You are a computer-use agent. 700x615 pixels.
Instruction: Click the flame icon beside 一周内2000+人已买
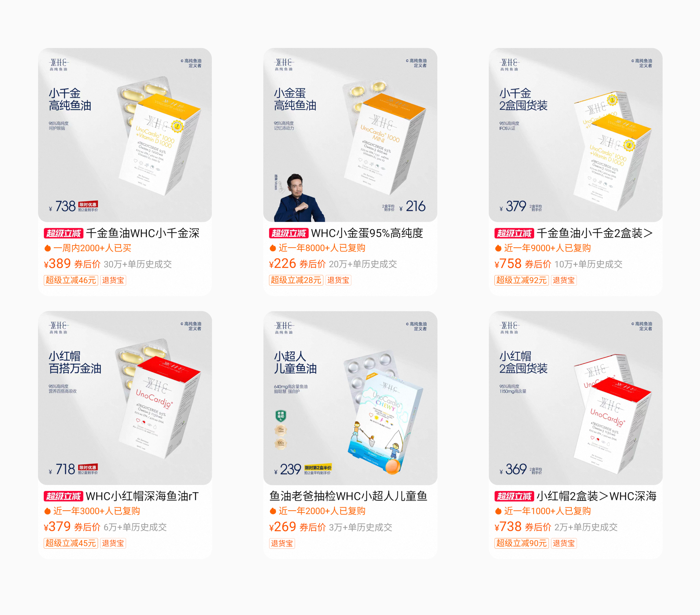(48, 248)
